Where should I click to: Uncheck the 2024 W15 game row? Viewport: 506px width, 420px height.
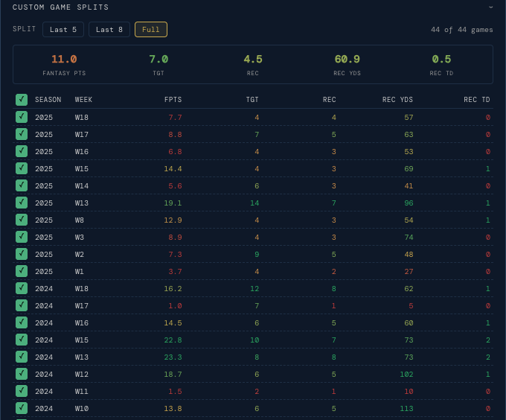22,340
